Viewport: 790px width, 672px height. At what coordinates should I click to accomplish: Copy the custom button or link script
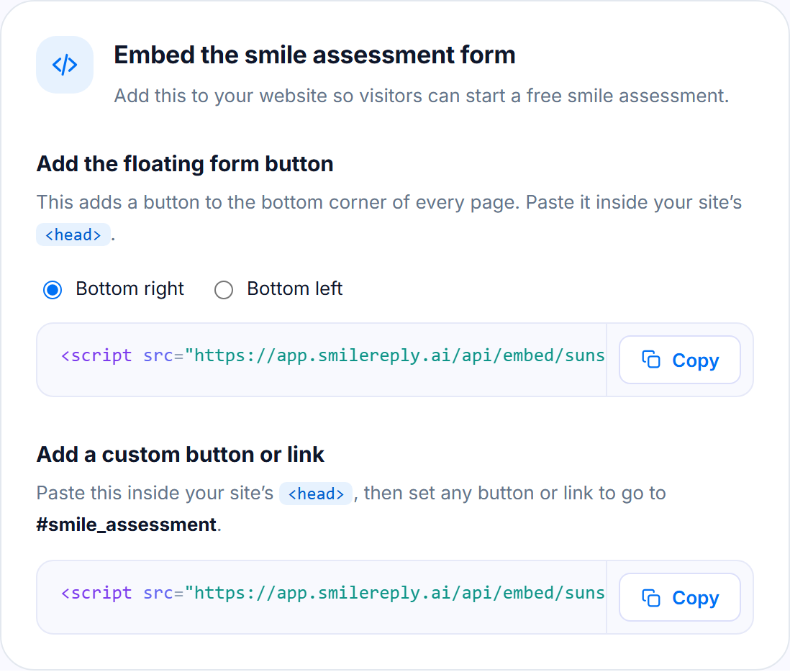679,597
